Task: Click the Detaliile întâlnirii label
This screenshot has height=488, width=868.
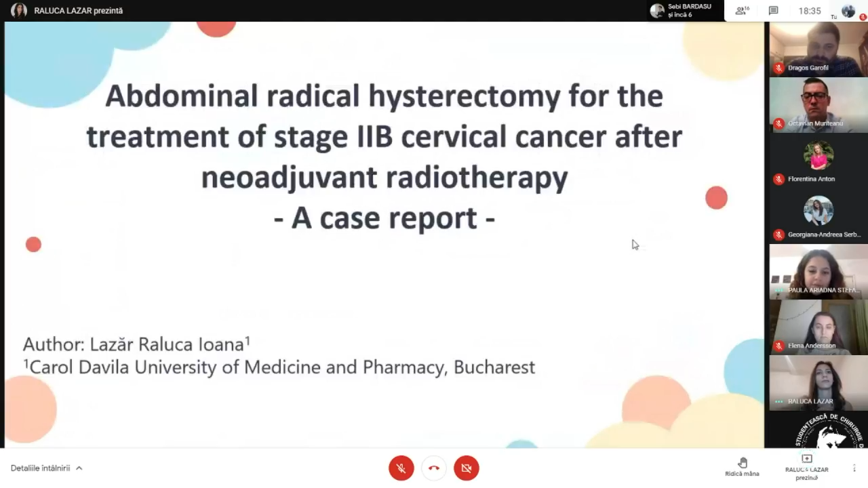Action: [40, 468]
